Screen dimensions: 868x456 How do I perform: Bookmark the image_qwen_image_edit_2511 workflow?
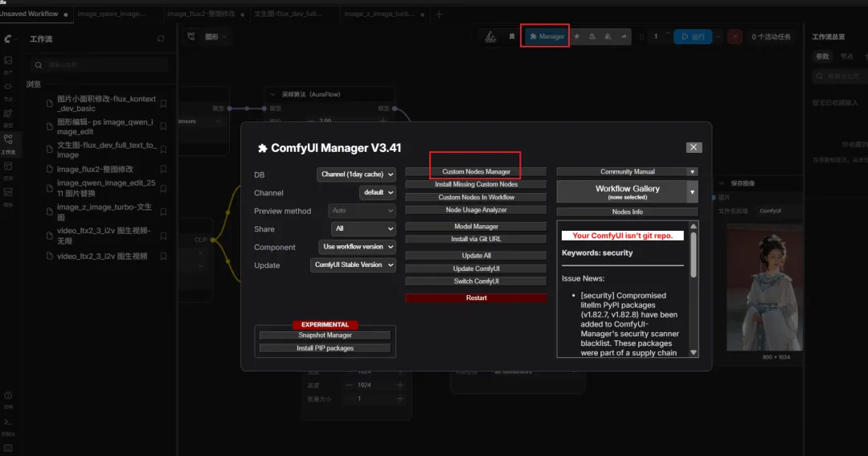[163, 188]
